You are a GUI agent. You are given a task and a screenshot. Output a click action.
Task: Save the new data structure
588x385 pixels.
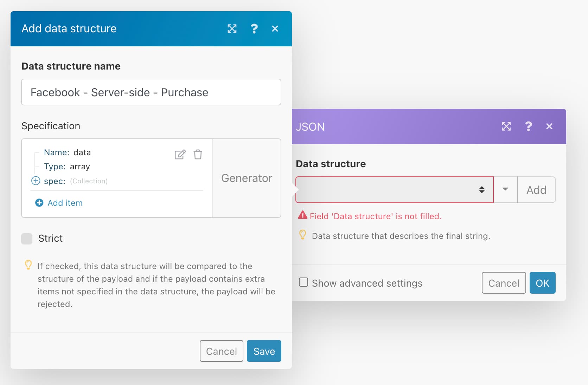(264, 351)
